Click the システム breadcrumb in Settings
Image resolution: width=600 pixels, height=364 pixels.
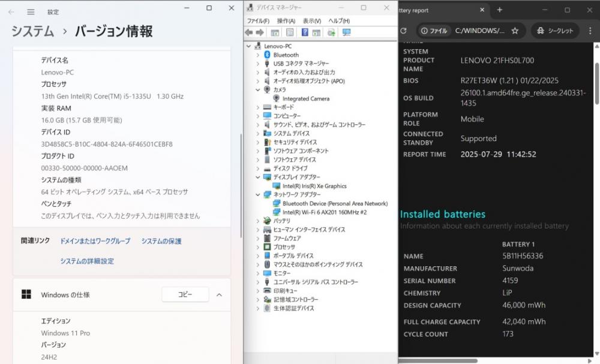tap(32, 31)
